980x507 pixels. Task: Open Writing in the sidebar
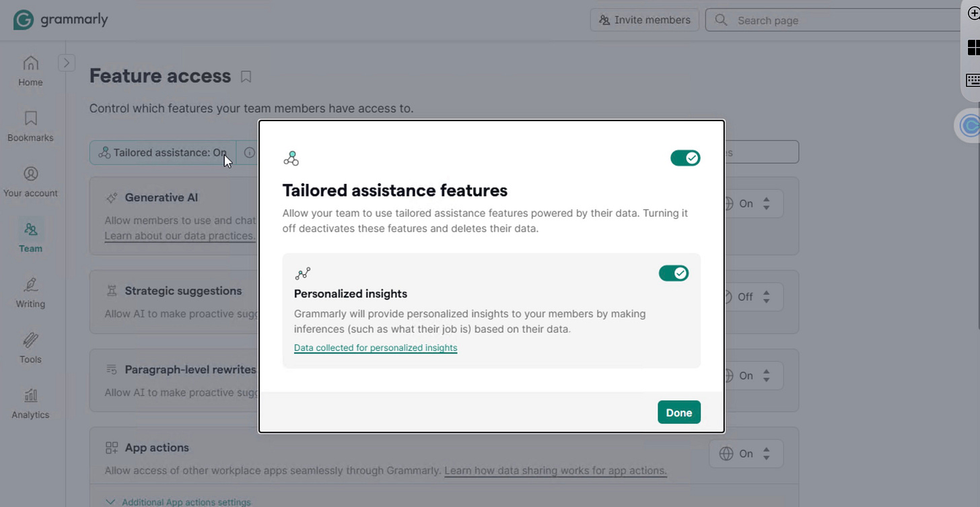(30, 293)
